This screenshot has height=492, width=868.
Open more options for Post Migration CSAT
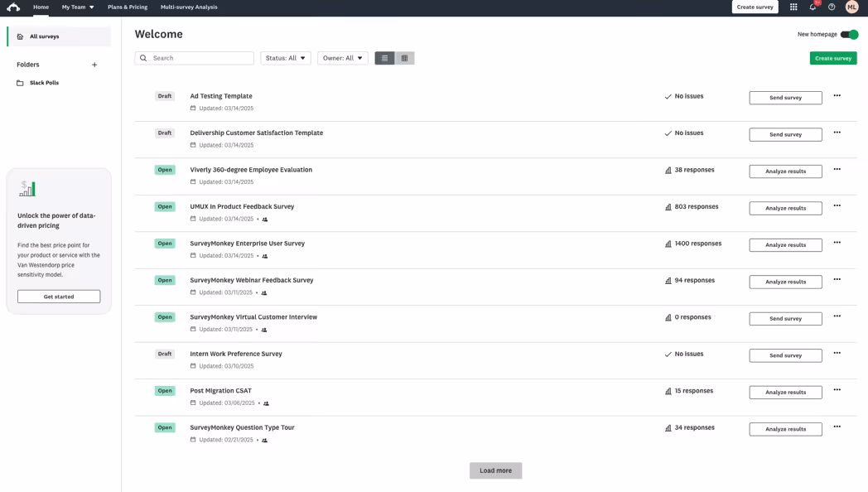837,390
